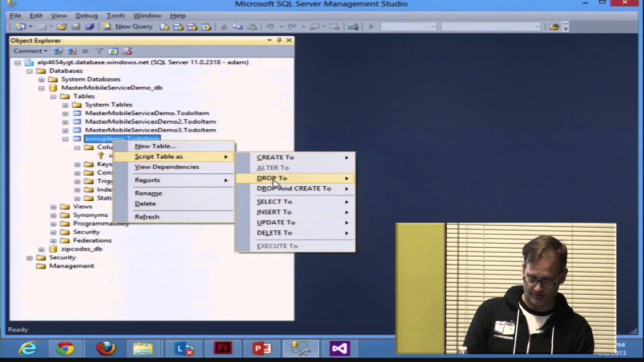The height and width of the screenshot is (362, 644).
Task: Open the View menu
Action: pyautogui.click(x=59, y=16)
